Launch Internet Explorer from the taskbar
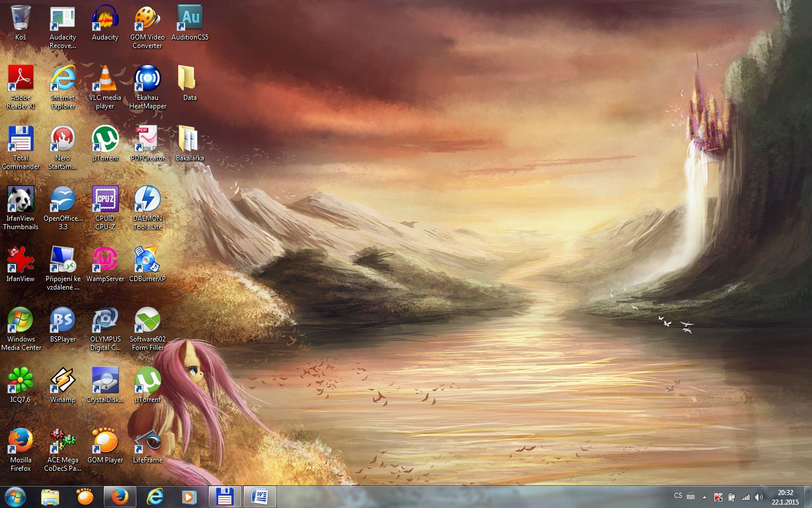This screenshot has width=812, height=508. click(x=155, y=497)
